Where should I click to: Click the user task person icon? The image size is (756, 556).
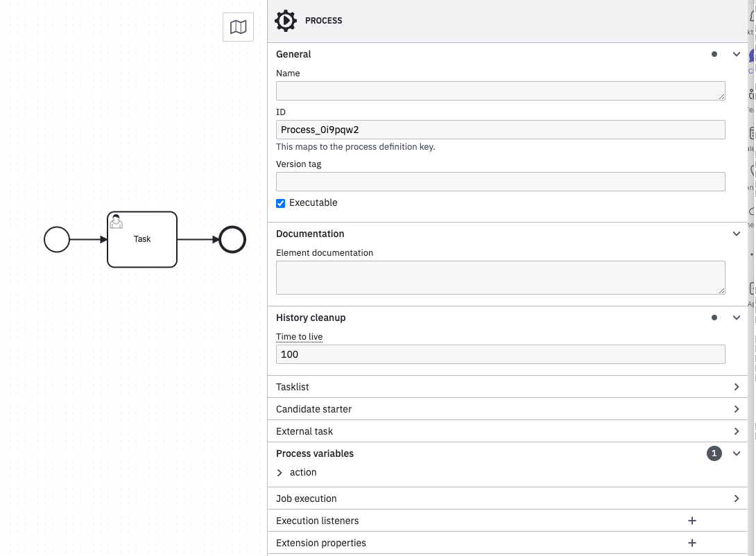(117, 221)
